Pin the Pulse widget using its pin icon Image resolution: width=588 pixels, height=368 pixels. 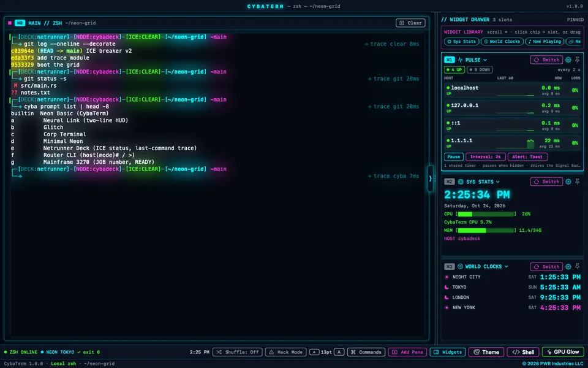[577, 59]
